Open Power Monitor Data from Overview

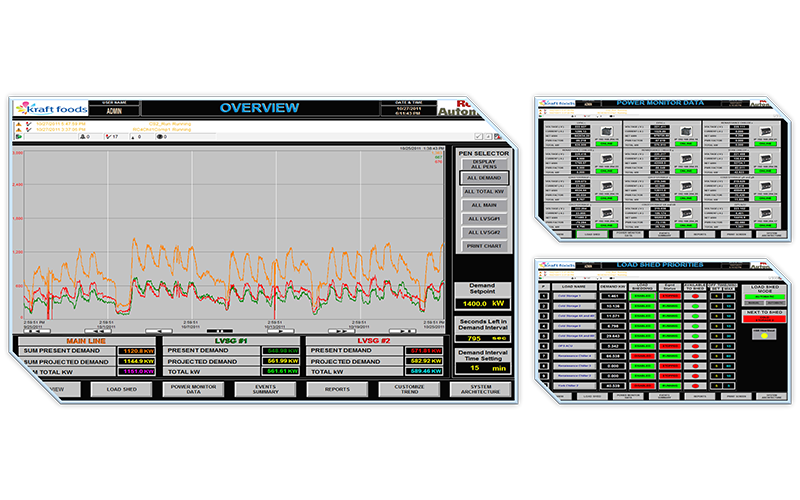[x=193, y=389]
